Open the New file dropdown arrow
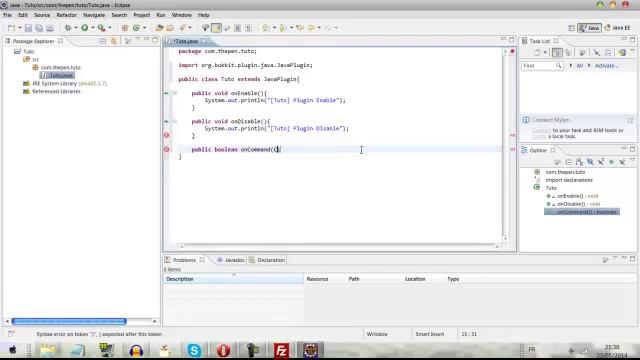Screen dimensions: 640x360 [19, 28]
